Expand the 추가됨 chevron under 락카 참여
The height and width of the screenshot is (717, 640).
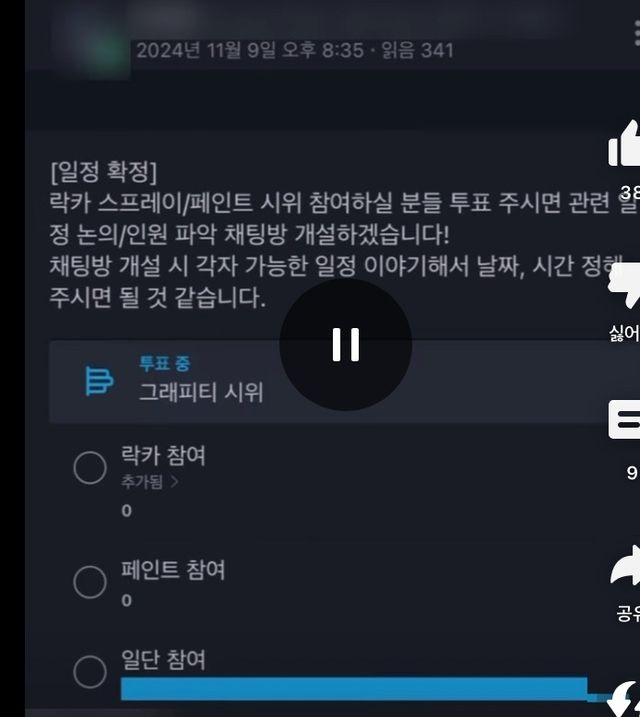pos(174,481)
